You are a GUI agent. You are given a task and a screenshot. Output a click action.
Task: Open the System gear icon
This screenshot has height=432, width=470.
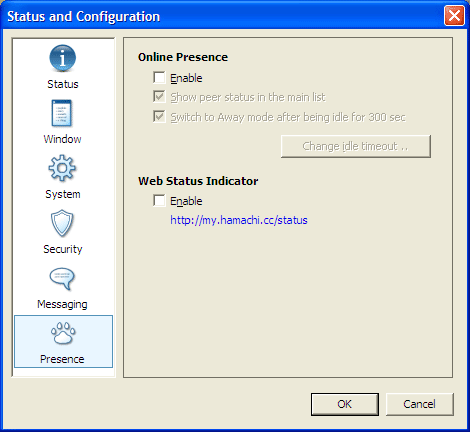(62, 168)
